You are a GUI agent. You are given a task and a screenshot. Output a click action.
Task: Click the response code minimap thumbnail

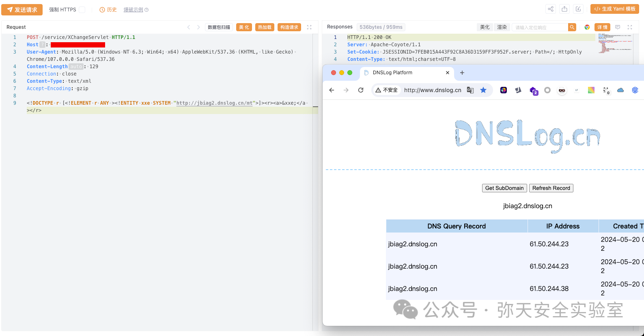[x=615, y=44]
